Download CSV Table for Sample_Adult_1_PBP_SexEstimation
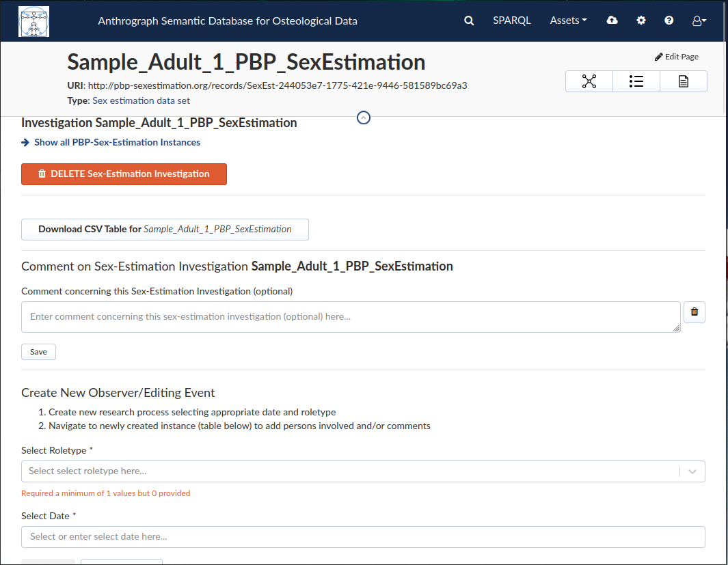Viewport: 728px width, 565px height. point(165,229)
